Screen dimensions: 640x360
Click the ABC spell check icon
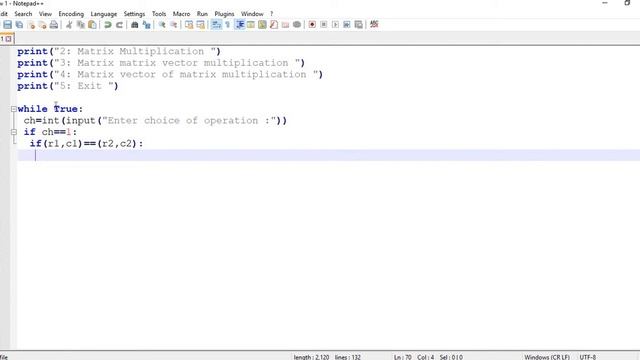[374, 24]
